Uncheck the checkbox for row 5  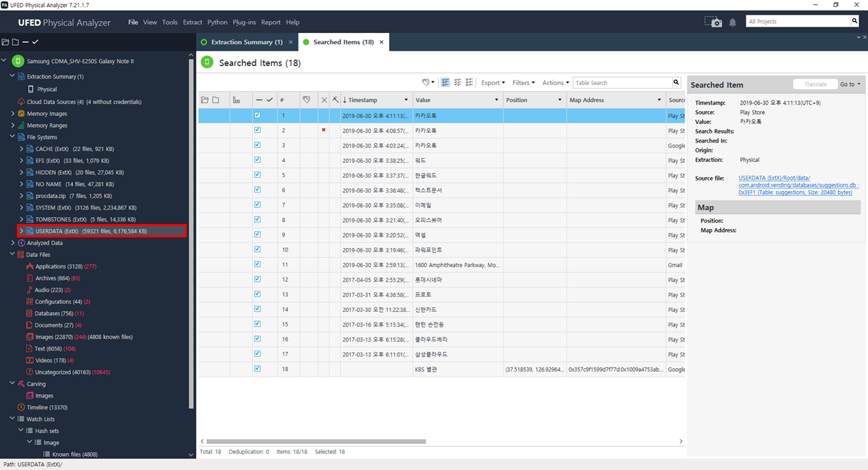pyautogui.click(x=257, y=175)
